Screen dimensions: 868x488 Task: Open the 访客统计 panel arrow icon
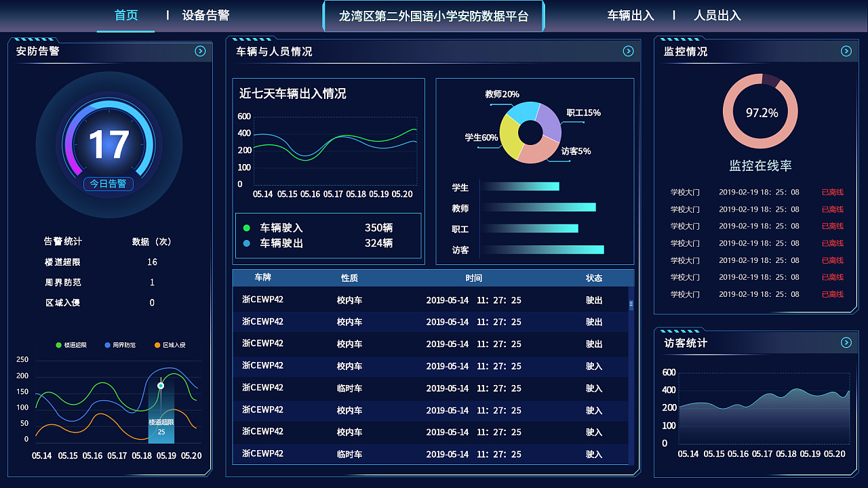(846, 342)
